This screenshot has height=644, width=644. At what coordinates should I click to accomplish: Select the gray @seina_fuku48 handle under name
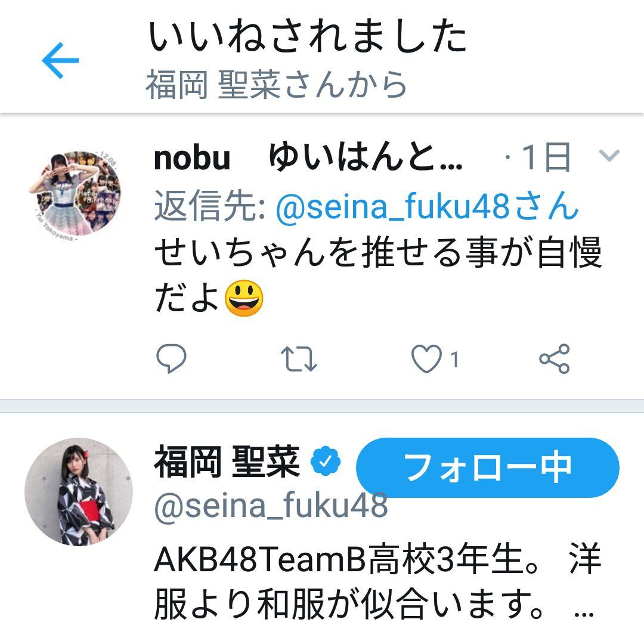pyautogui.click(x=271, y=507)
